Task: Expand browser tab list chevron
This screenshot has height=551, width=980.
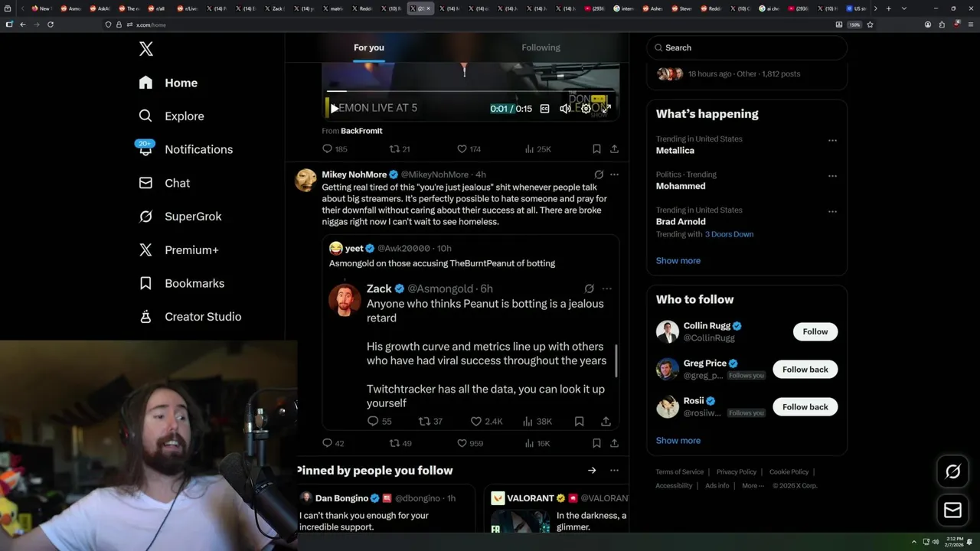Action: (x=904, y=8)
